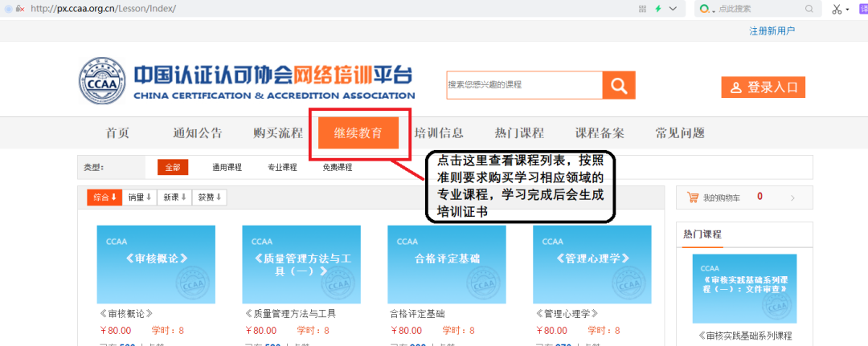Filter by 专业课程 type
The image size is (868, 346).
[282, 168]
